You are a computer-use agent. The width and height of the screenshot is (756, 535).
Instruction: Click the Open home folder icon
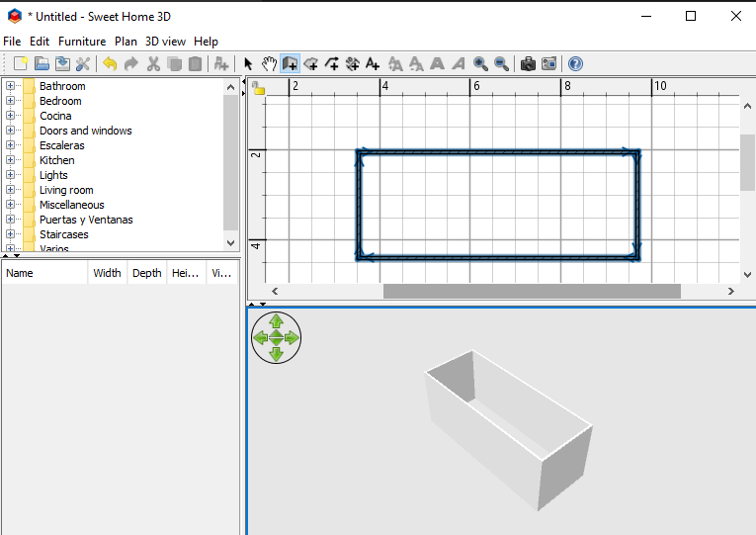coord(42,63)
